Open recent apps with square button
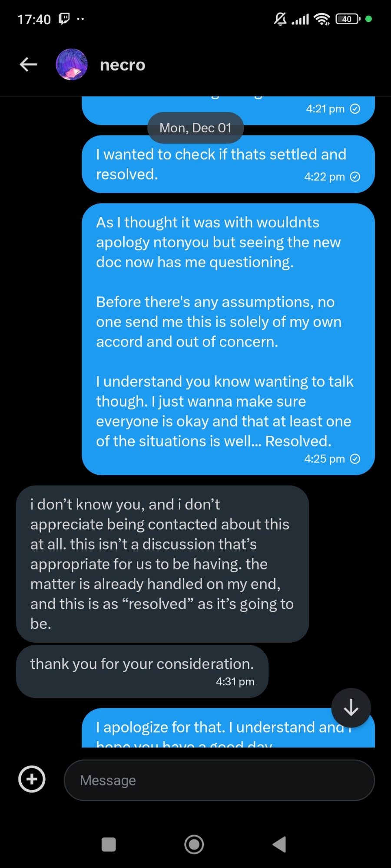 pos(109,845)
